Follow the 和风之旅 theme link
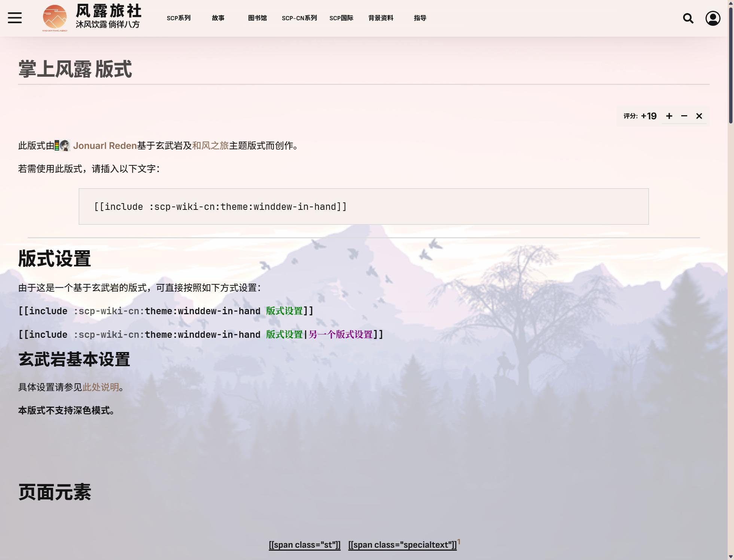The image size is (734, 560). pyautogui.click(x=210, y=146)
